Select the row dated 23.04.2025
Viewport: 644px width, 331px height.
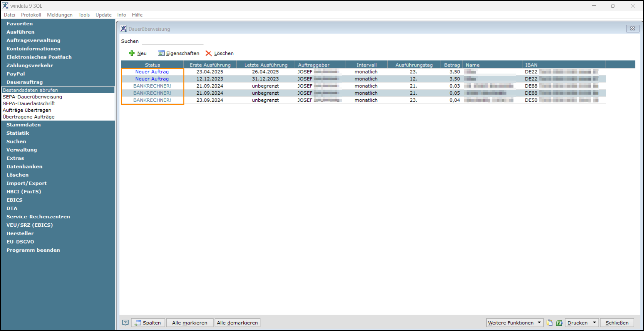pos(363,72)
